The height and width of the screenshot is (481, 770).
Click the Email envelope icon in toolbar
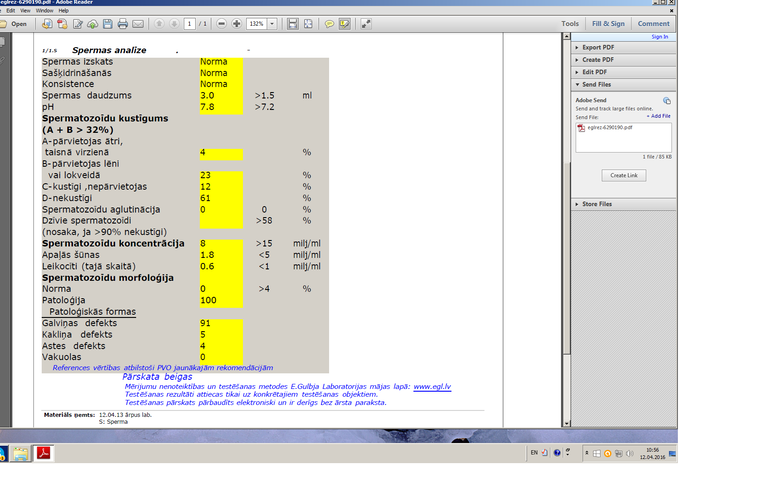pyautogui.click(x=137, y=23)
